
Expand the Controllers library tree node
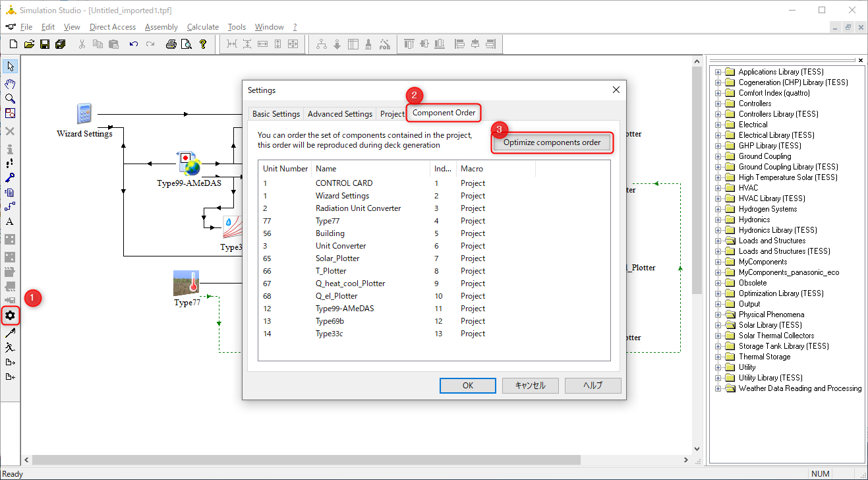coord(718,104)
